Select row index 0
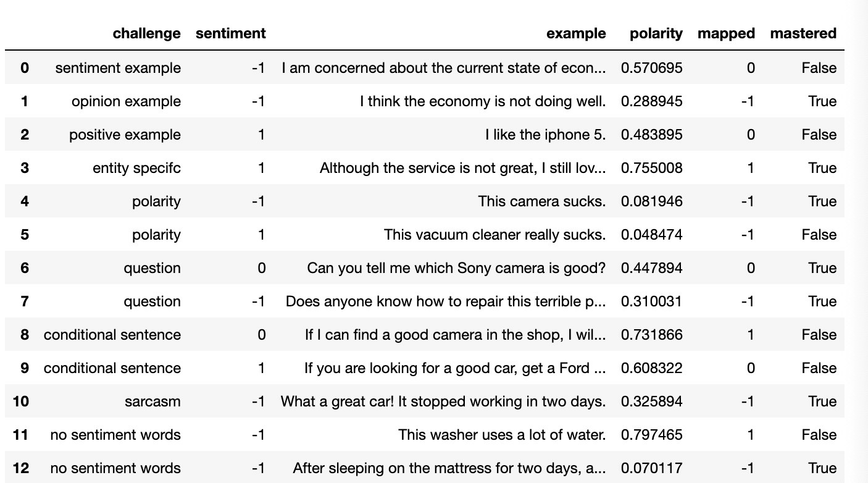 pyautogui.click(x=24, y=68)
